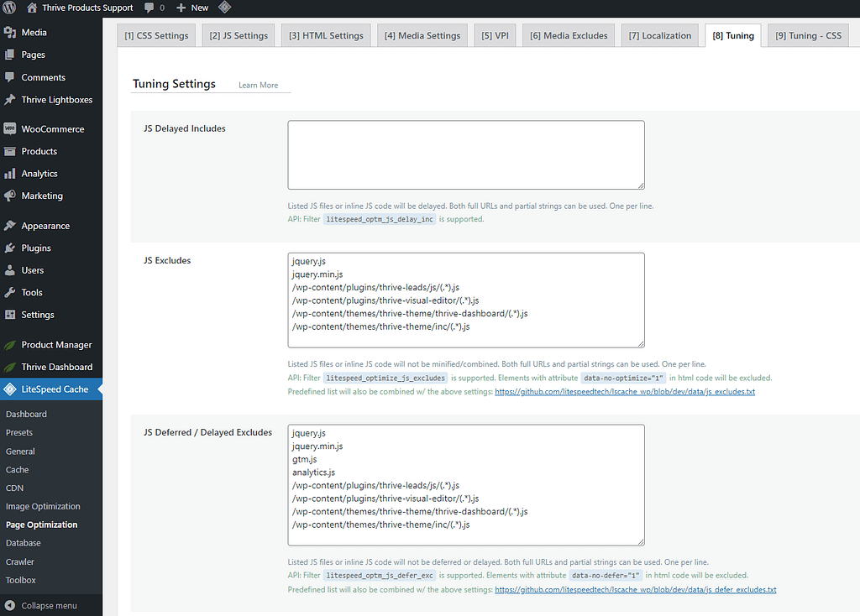The width and height of the screenshot is (860, 616).
Task: Click the home icon for Thrive Products Support
Action: coord(32,8)
